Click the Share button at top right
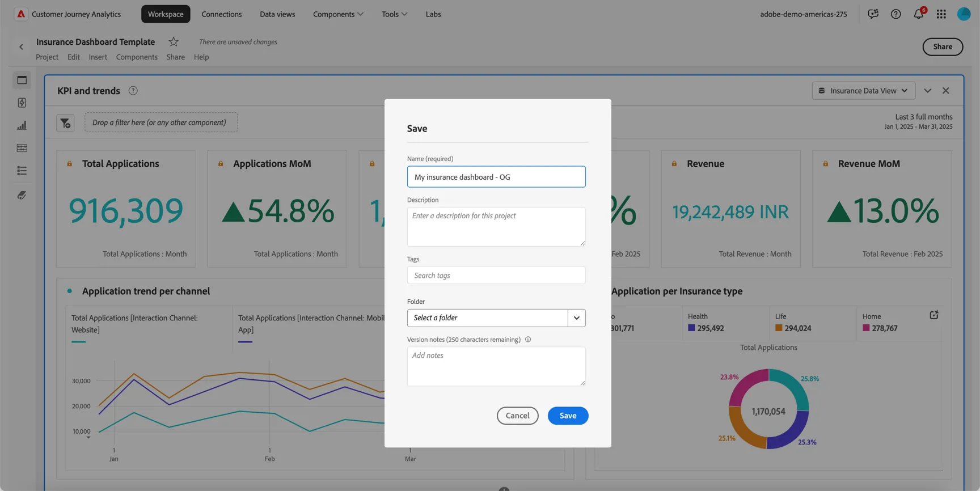980x491 pixels. click(943, 46)
